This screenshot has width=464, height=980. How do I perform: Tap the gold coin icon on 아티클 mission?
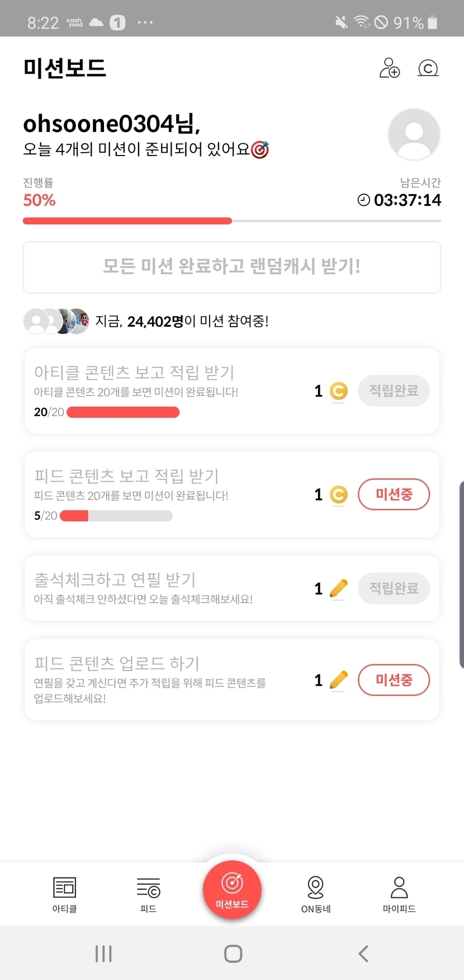(x=338, y=391)
